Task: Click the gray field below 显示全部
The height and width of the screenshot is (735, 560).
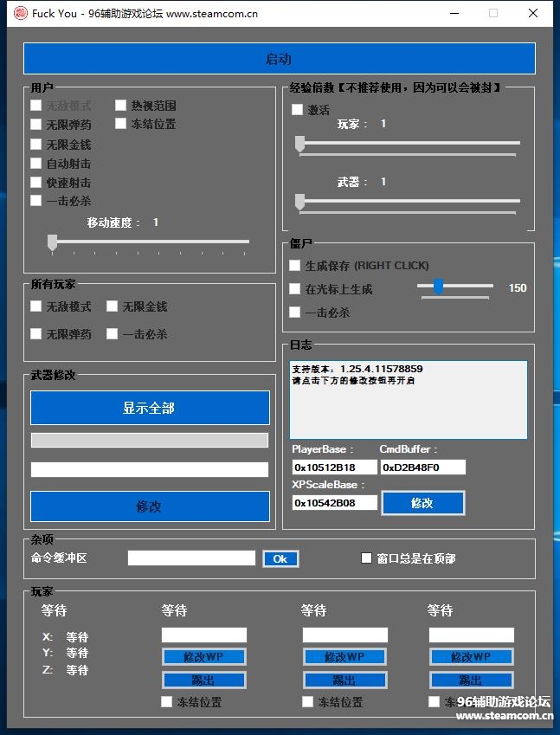Action: pos(150,440)
